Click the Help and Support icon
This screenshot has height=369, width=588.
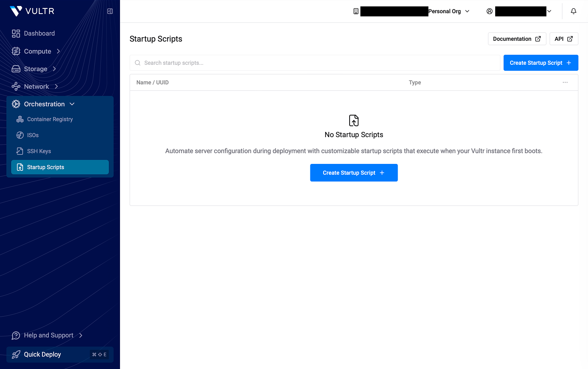pos(16,335)
